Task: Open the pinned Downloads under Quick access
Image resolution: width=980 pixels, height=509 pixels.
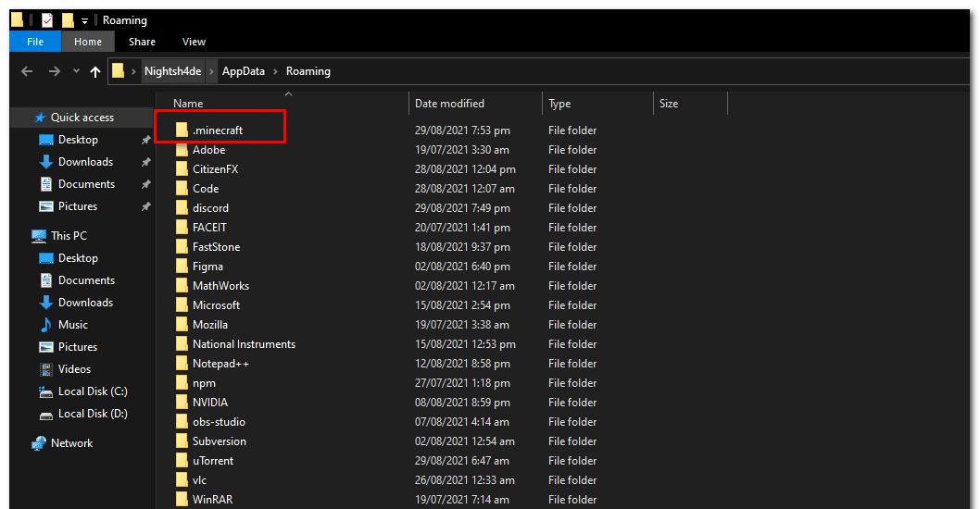Action: coord(85,162)
